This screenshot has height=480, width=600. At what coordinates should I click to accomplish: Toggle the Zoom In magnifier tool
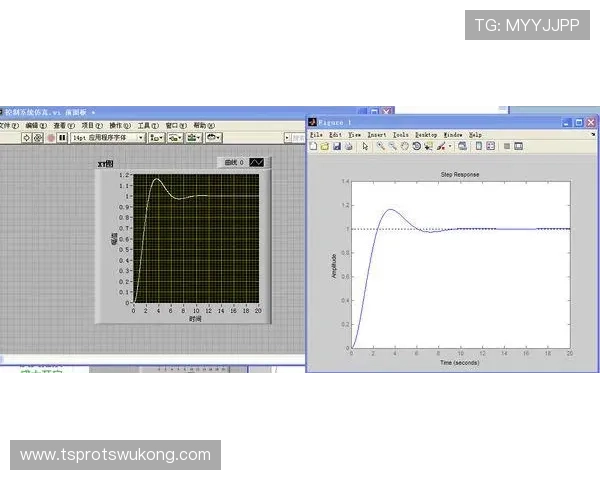click(381, 146)
